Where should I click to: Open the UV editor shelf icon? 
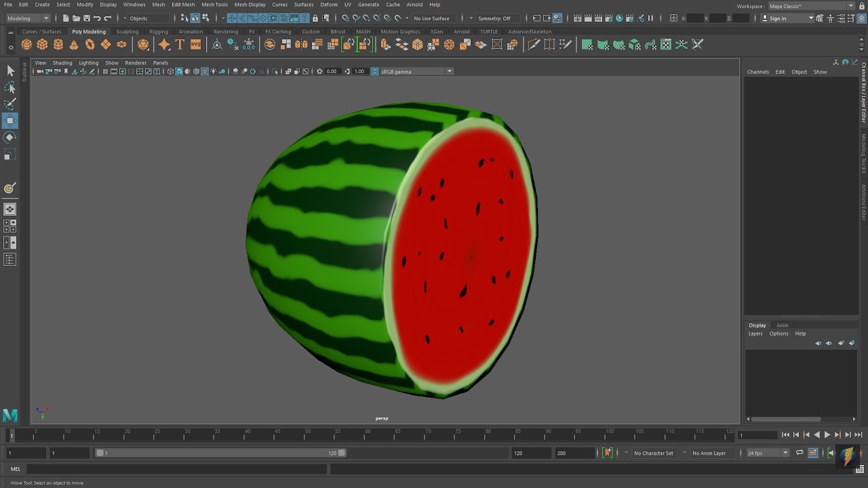tap(666, 45)
